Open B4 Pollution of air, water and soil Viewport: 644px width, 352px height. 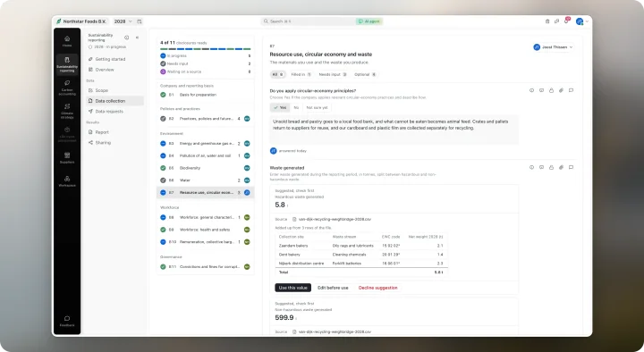(x=205, y=155)
